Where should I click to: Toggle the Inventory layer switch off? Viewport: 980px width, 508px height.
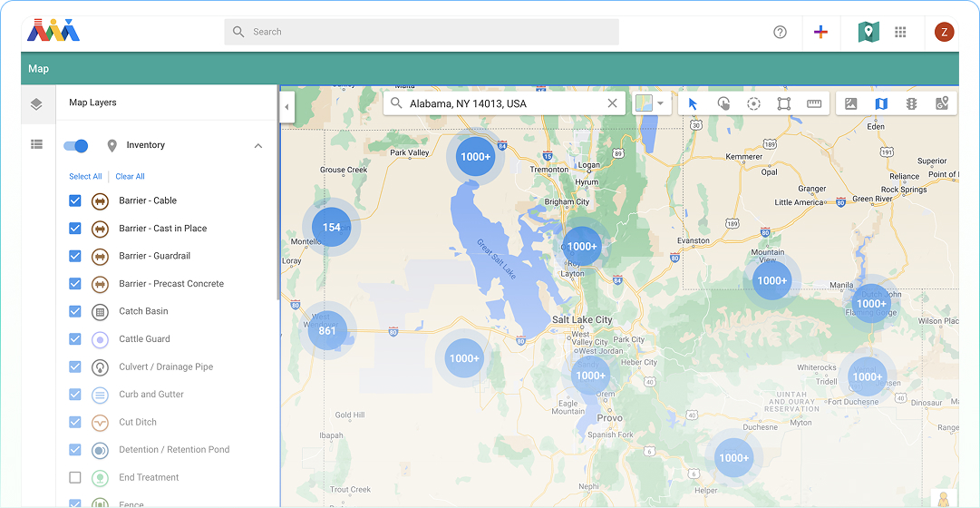tap(75, 146)
